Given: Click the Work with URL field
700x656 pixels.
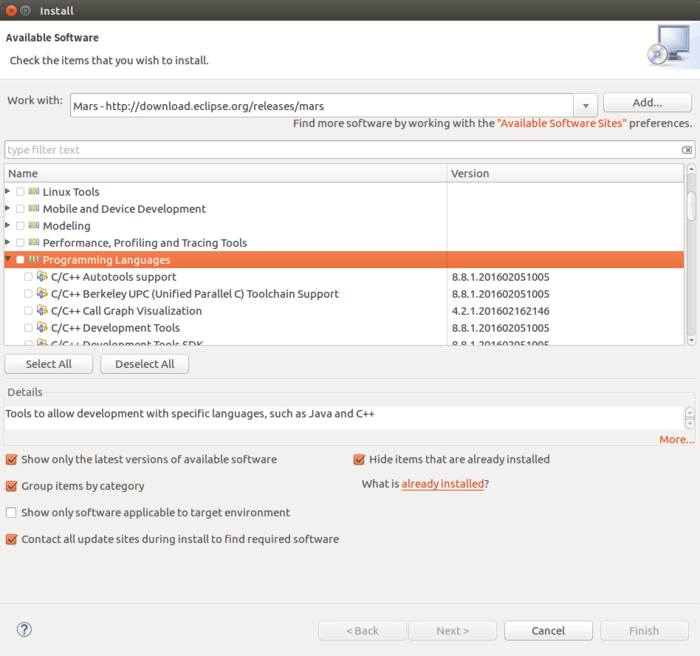Looking at the screenshot, I should pyautogui.click(x=321, y=106).
